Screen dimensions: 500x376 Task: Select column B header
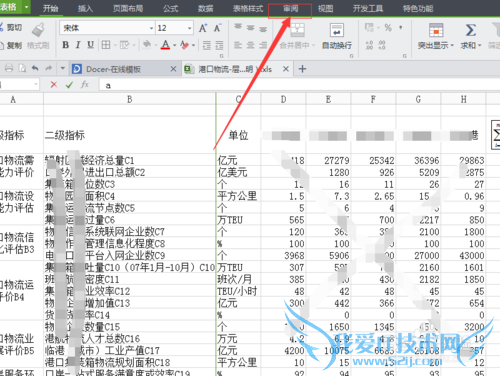tap(129, 99)
